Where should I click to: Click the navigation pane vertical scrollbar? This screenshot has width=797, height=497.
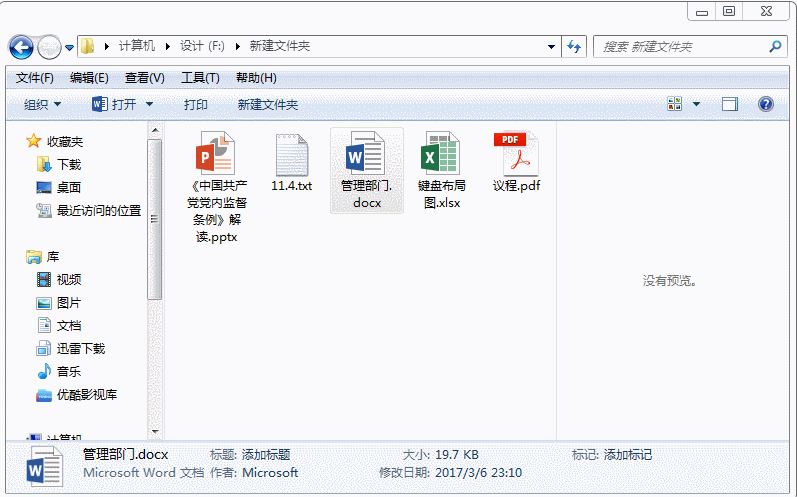[x=154, y=220]
